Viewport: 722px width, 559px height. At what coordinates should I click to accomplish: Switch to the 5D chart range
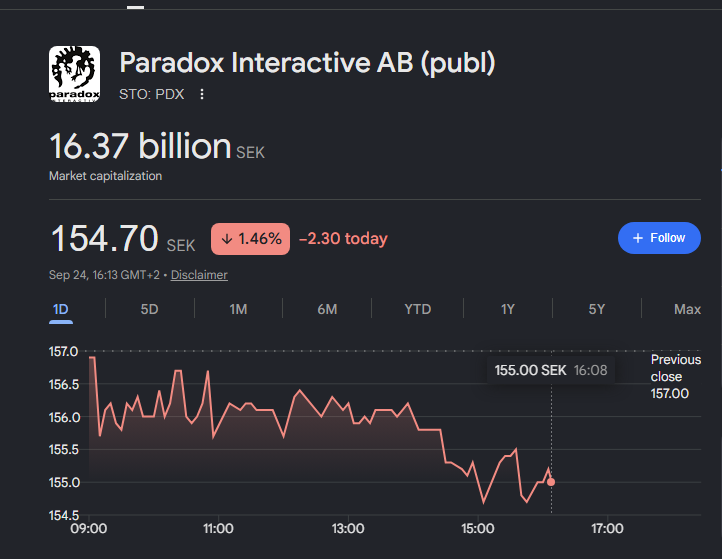click(149, 309)
